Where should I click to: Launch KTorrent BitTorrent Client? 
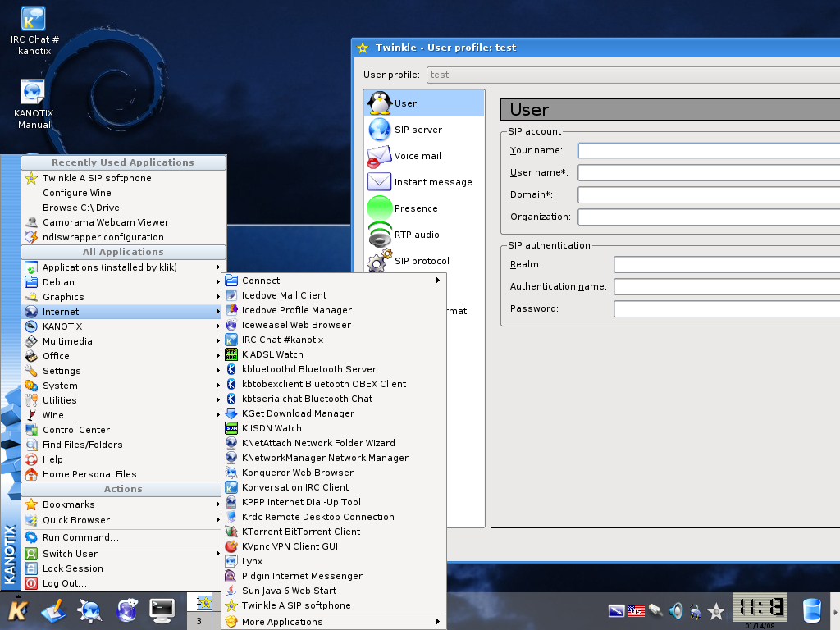[x=335, y=532]
